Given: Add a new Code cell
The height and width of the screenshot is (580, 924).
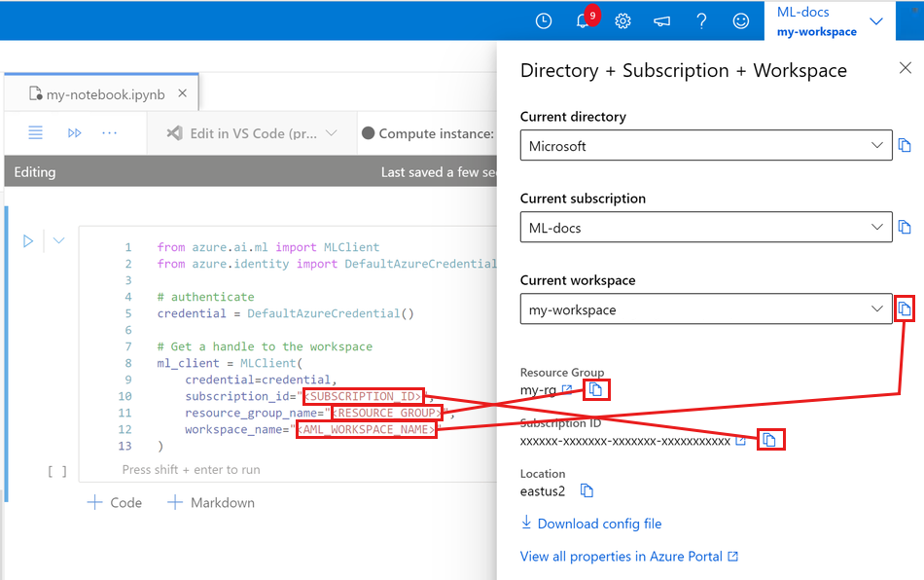Looking at the screenshot, I should point(115,503).
